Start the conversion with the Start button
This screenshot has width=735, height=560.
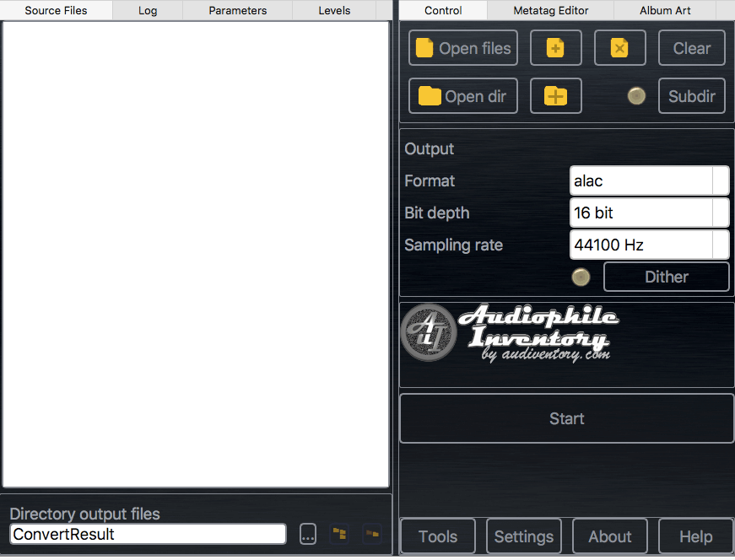(567, 418)
